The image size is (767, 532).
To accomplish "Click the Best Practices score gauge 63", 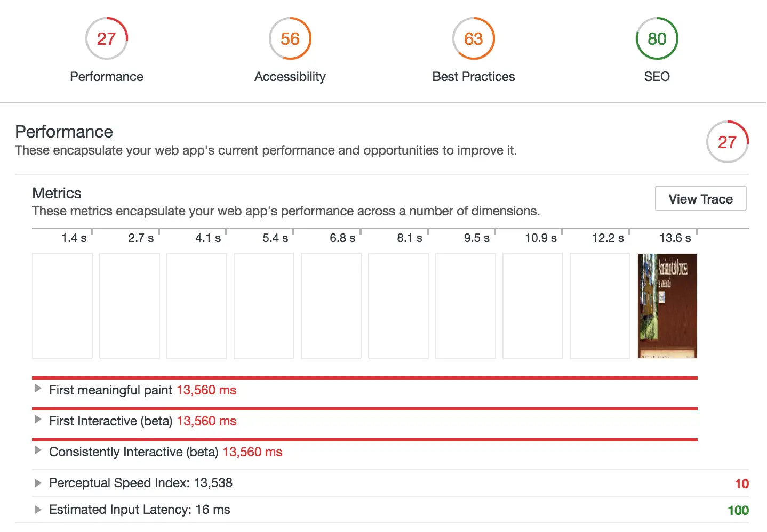I will 474,38.
